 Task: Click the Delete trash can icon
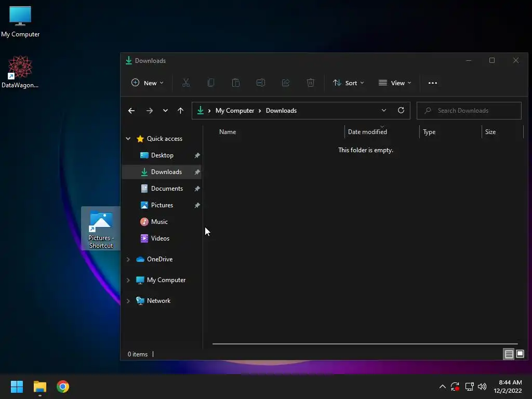pos(311,83)
